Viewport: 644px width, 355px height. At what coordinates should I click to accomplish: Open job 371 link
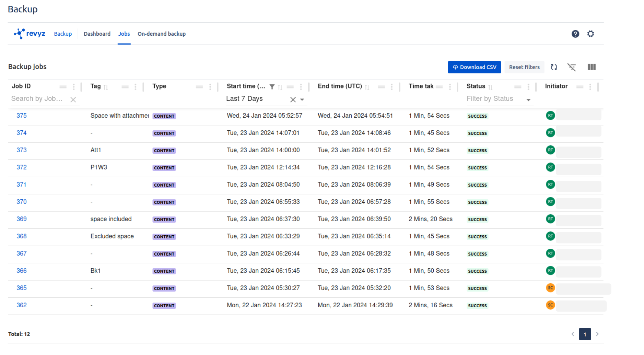click(x=21, y=185)
